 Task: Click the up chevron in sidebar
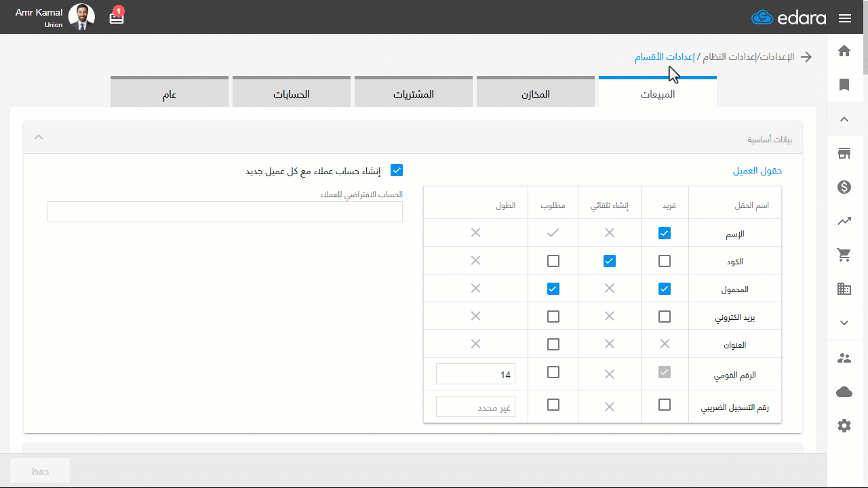[844, 119]
